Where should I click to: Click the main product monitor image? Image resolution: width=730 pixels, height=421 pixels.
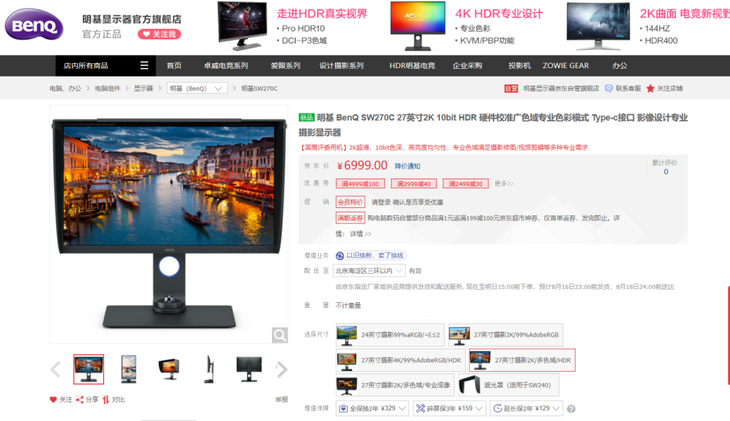(169, 224)
